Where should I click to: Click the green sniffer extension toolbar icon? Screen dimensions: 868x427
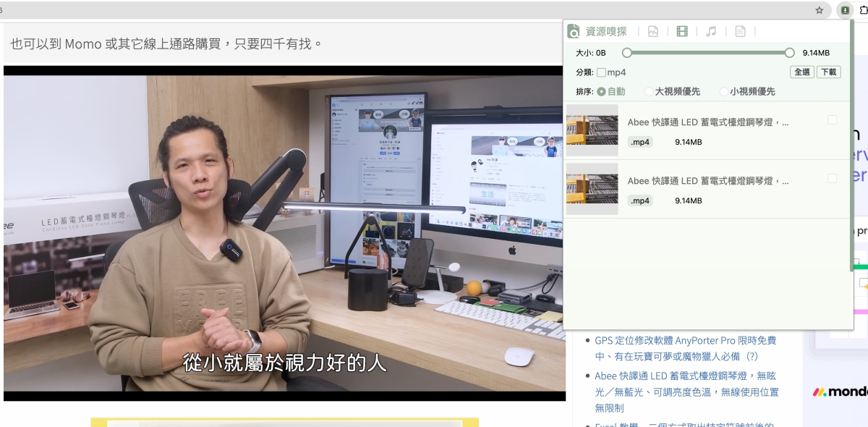click(844, 10)
